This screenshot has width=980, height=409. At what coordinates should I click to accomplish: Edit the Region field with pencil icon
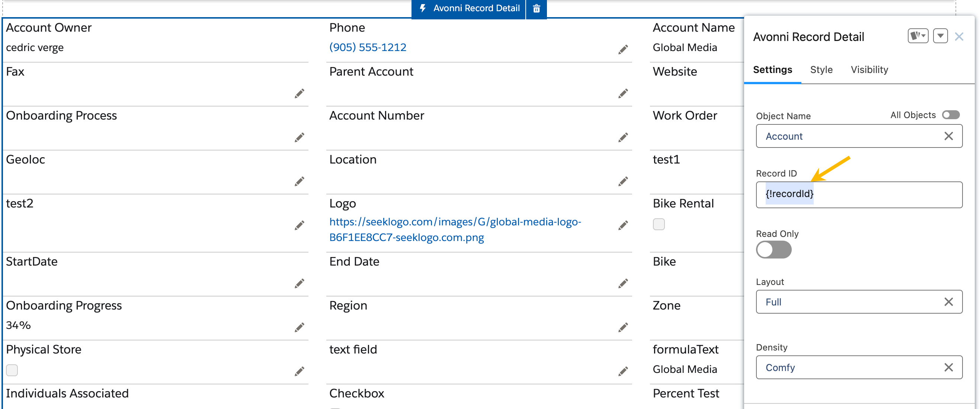point(623,327)
